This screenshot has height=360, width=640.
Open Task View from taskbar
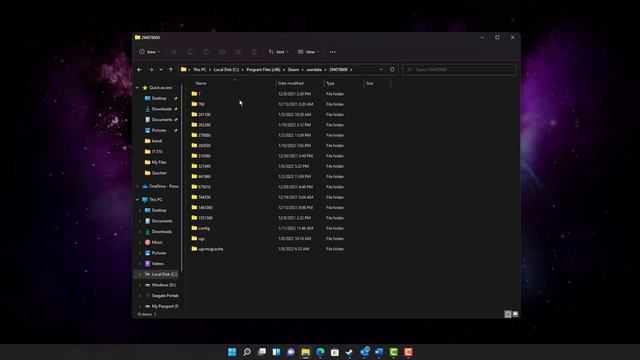[x=262, y=352]
